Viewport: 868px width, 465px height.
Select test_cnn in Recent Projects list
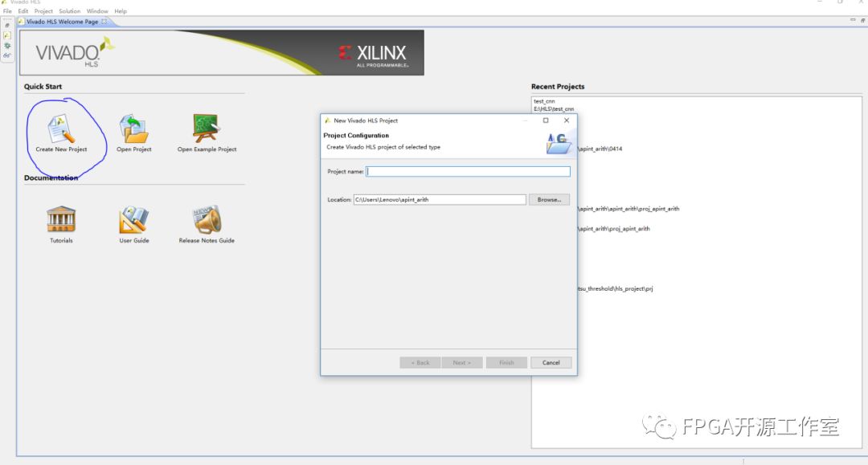point(544,101)
